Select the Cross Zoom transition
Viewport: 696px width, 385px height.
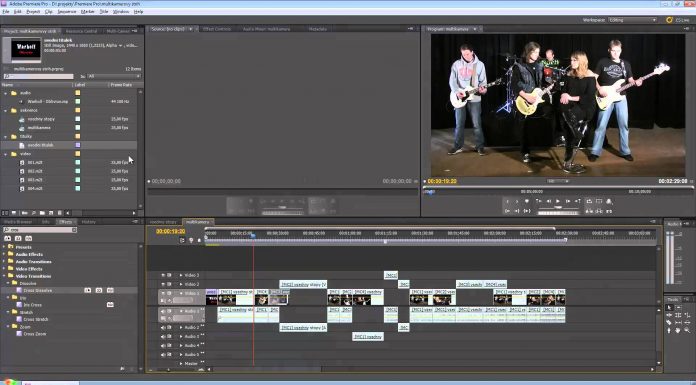(35, 334)
